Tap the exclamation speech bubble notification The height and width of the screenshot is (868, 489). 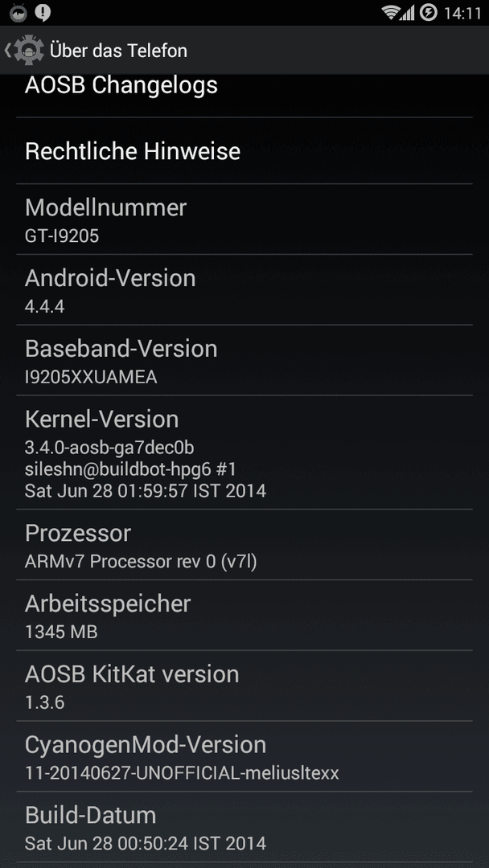(x=43, y=13)
